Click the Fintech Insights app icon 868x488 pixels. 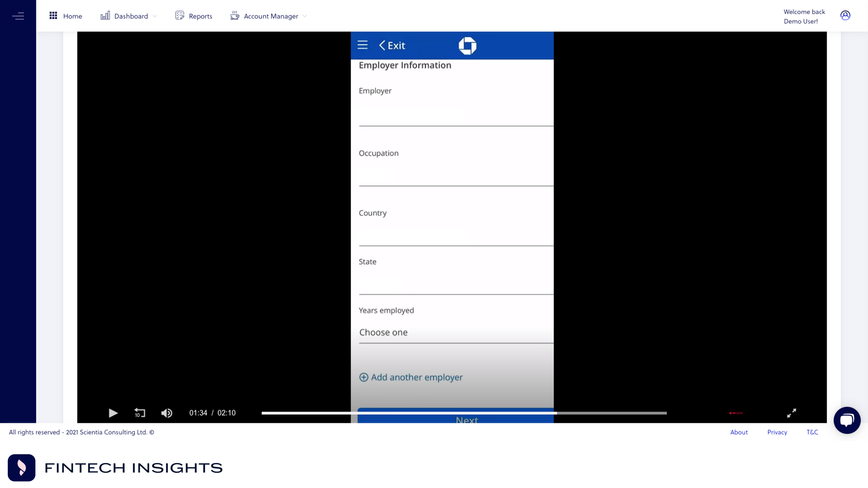21,467
